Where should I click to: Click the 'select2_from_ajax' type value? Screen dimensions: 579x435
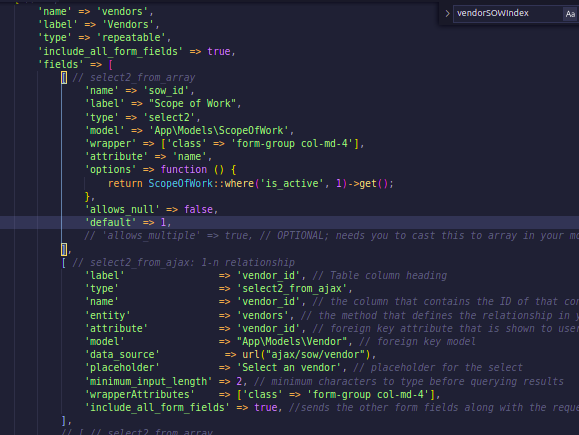tap(292, 288)
